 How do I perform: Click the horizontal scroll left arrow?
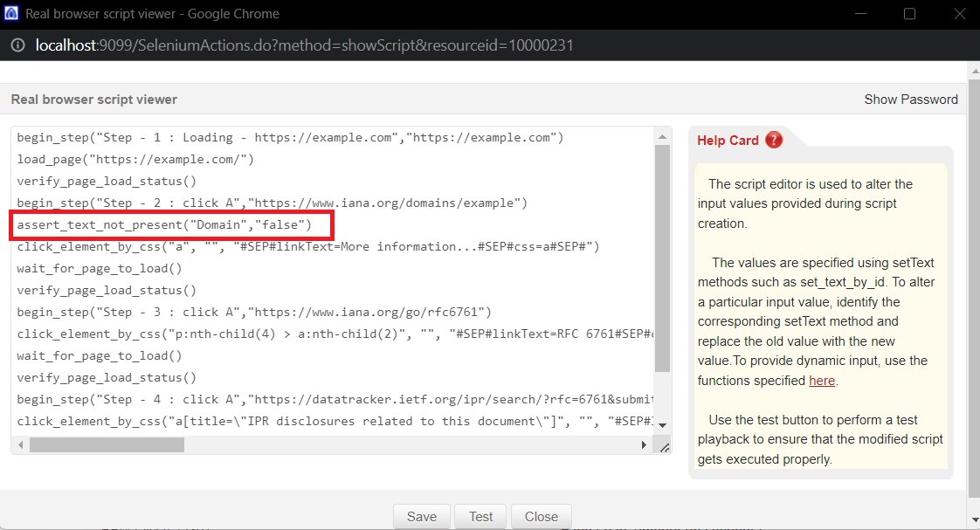(x=21, y=445)
